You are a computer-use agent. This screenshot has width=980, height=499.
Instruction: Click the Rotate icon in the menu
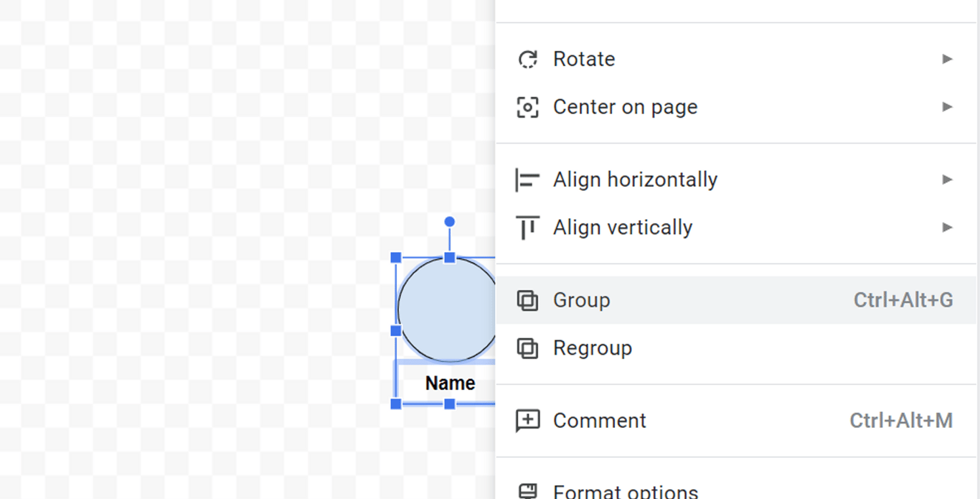527,59
